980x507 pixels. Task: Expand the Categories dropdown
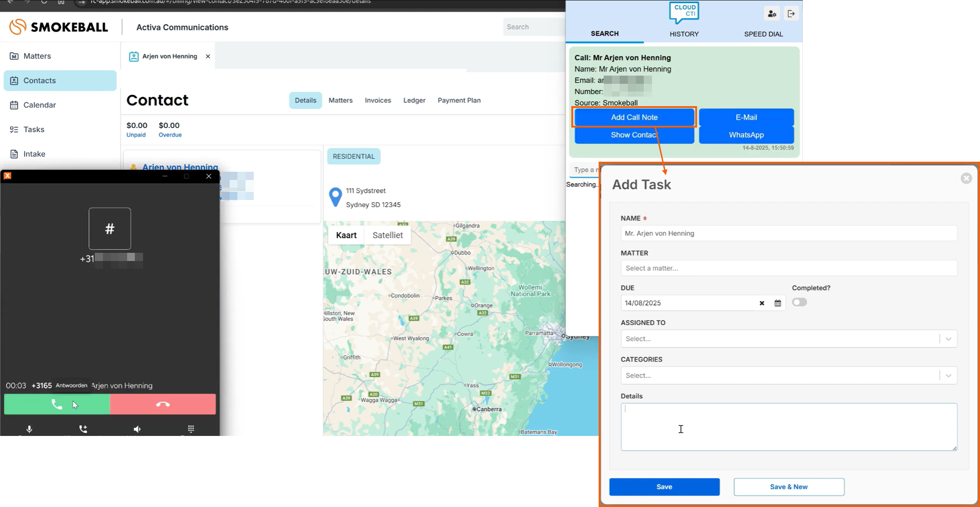point(948,375)
